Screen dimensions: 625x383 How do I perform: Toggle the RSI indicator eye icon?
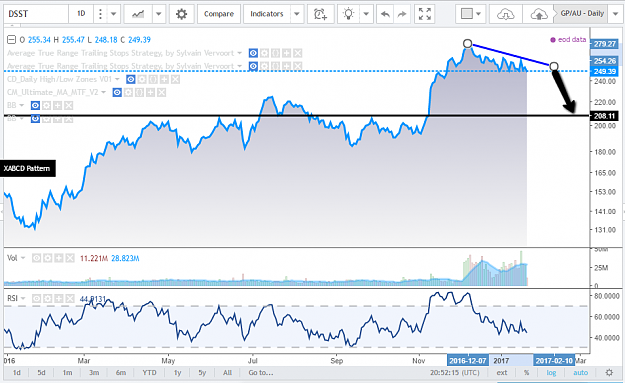coord(36,298)
